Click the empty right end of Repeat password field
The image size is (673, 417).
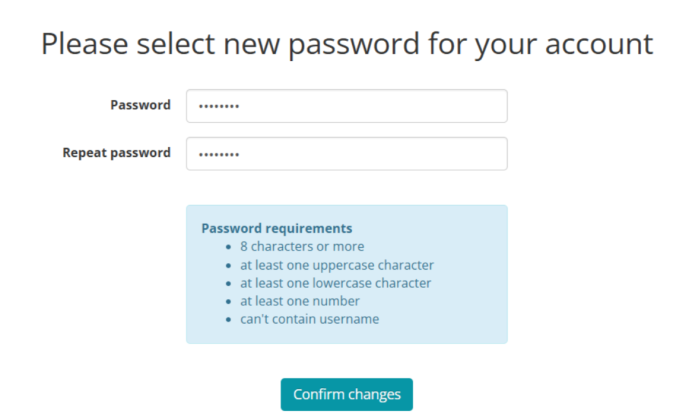[x=470, y=154]
